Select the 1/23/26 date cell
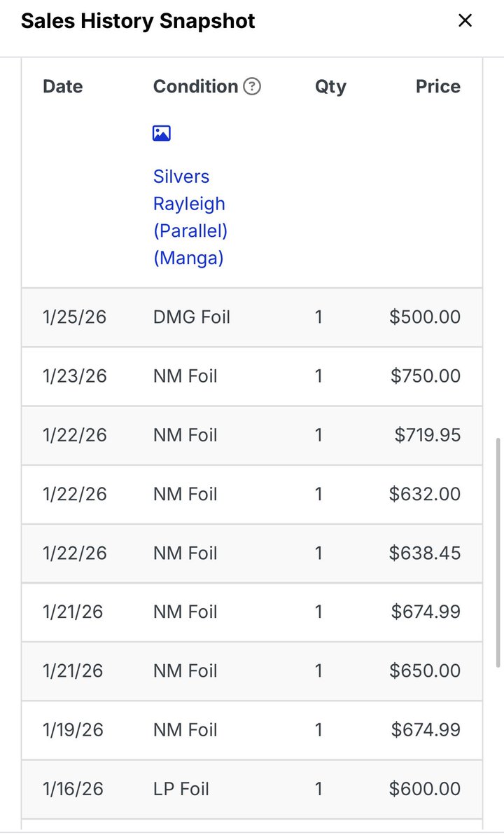The height and width of the screenshot is (840, 504). (x=74, y=376)
